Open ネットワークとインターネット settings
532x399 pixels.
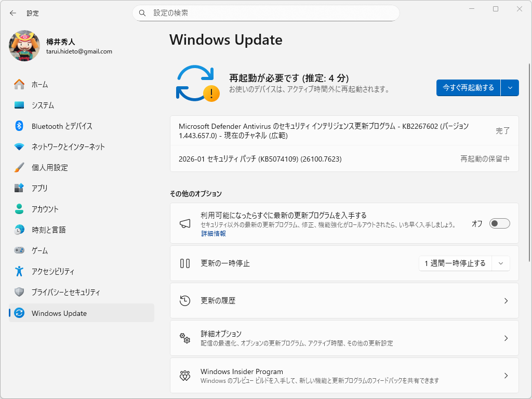coord(18,147)
